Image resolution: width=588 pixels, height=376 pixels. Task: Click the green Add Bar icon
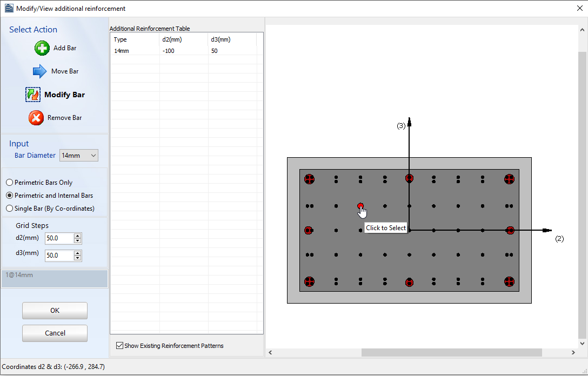click(x=42, y=48)
